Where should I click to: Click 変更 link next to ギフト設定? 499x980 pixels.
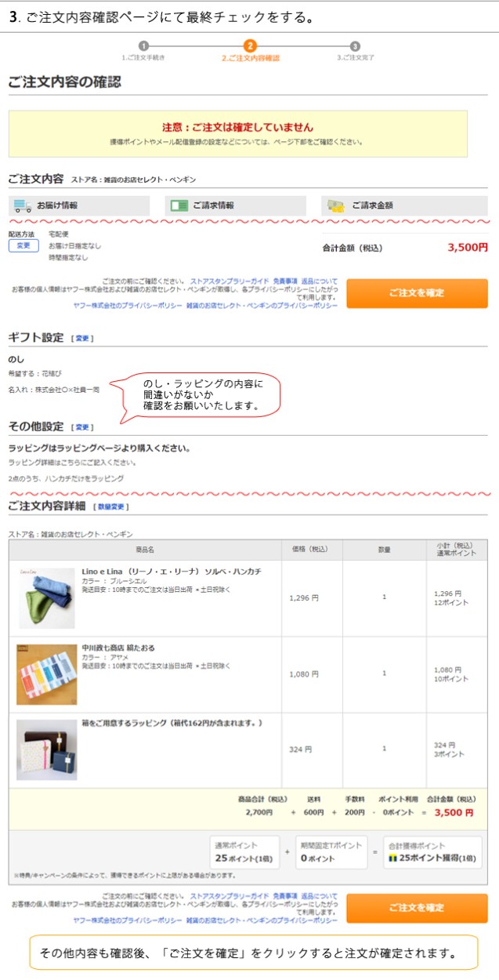pyautogui.click(x=81, y=339)
